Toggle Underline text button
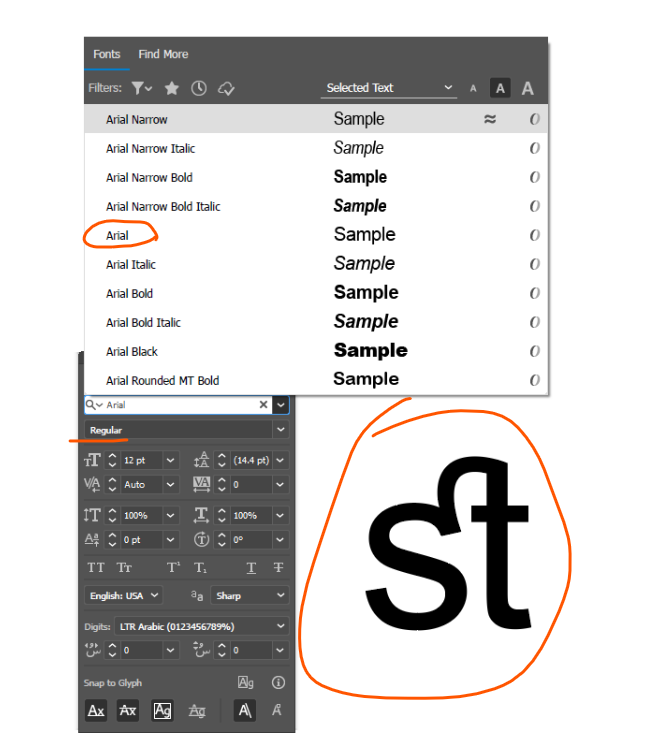654x743 pixels. tap(251, 568)
